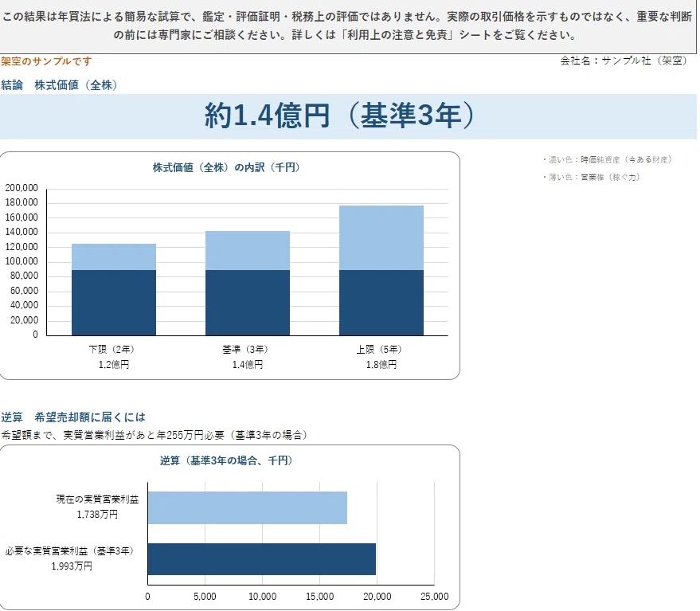This screenshot has width=700, height=611.
Task: Click the value label 1.8億円
Action: tap(381, 365)
